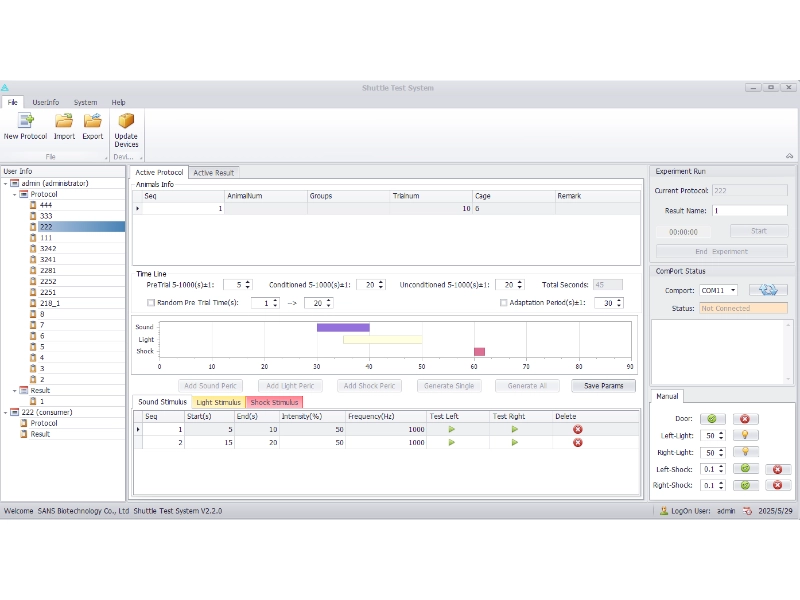The image size is (800, 600).
Task: Enable Random Pre Trial Time checkbox
Action: point(151,303)
